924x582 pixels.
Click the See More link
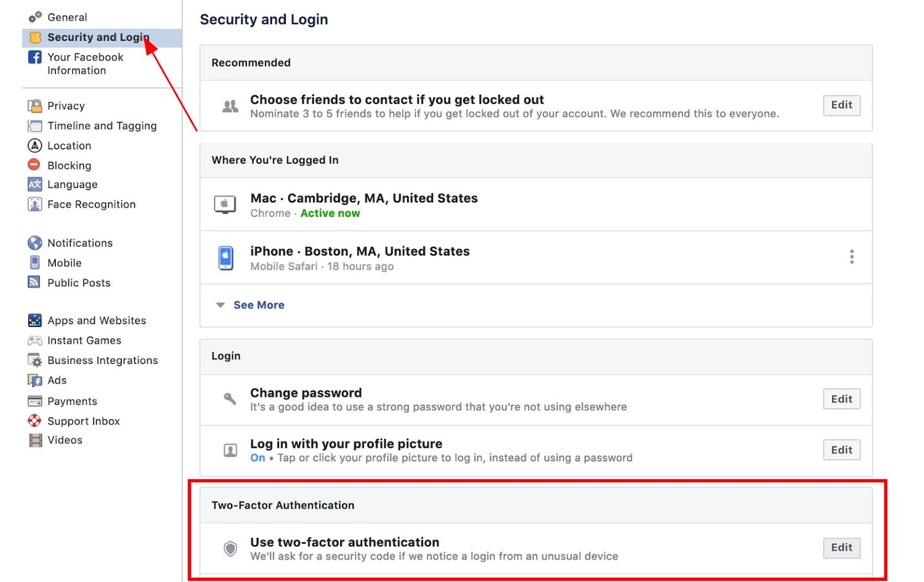[x=259, y=305]
